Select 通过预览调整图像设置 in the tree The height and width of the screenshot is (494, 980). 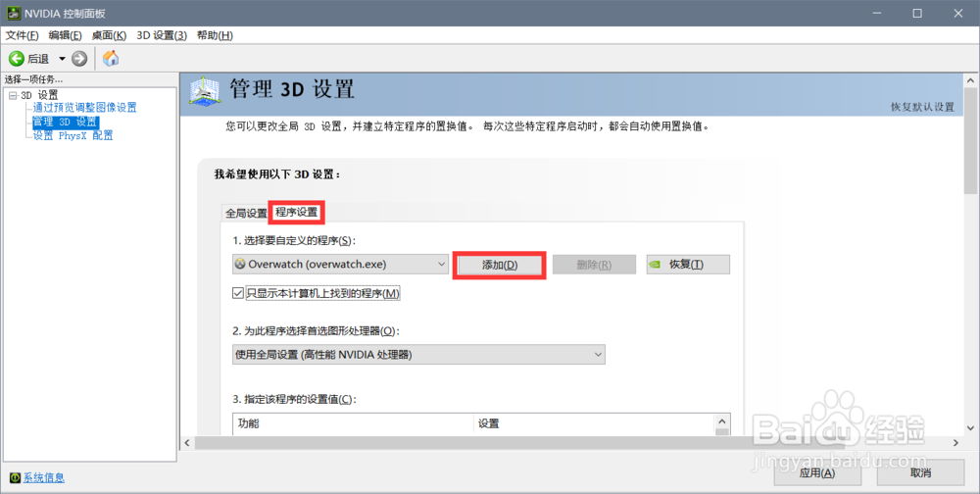click(x=85, y=108)
